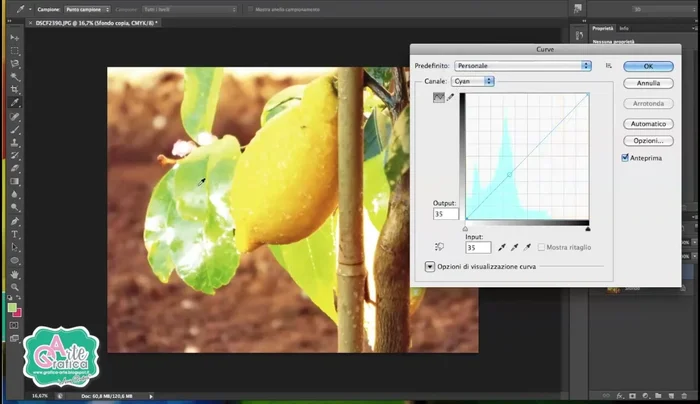This screenshot has height=404, width=700.
Task: Expand Opzioni di visualizzazione curva
Action: 430,267
